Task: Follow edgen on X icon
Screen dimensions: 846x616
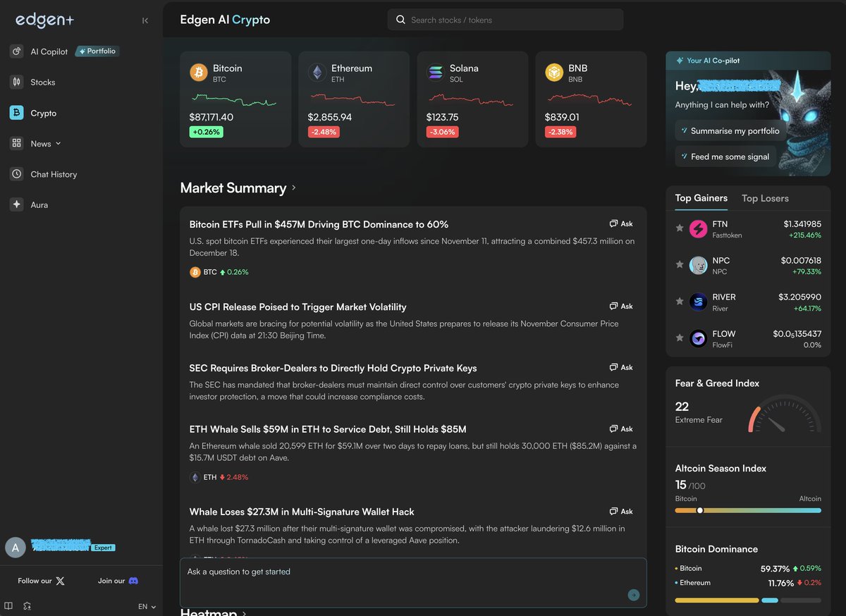Action: (60, 581)
